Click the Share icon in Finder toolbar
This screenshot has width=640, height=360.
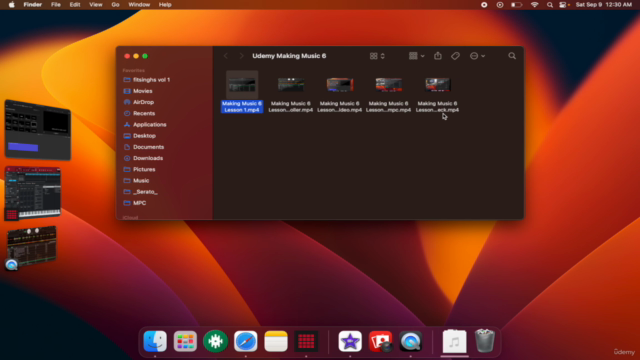coord(438,56)
